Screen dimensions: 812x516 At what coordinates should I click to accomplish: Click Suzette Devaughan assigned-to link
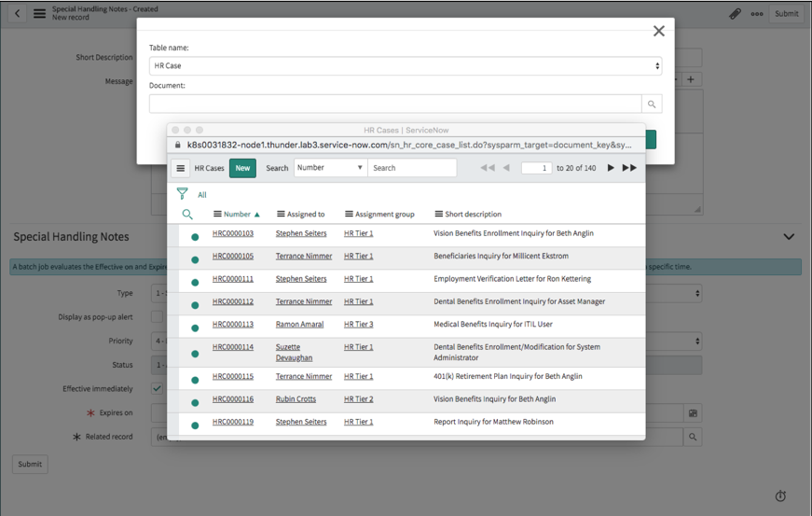click(294, 353)
